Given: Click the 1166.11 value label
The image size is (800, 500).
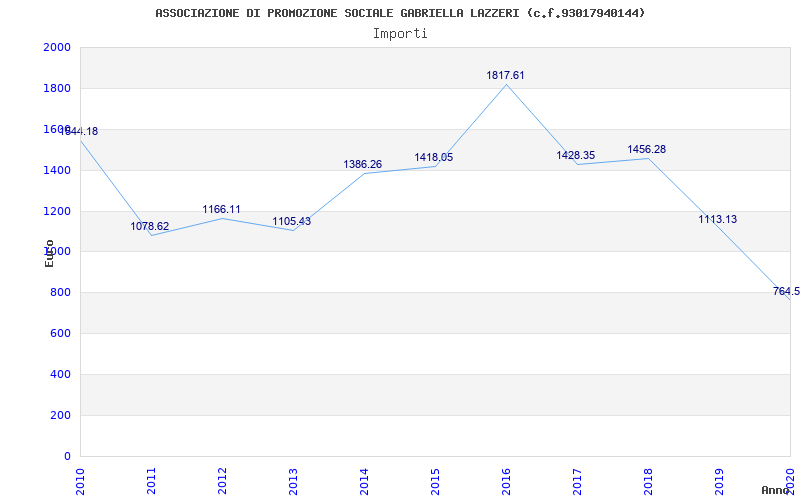Looking at the screenshot, I should (x=221, y=210).
